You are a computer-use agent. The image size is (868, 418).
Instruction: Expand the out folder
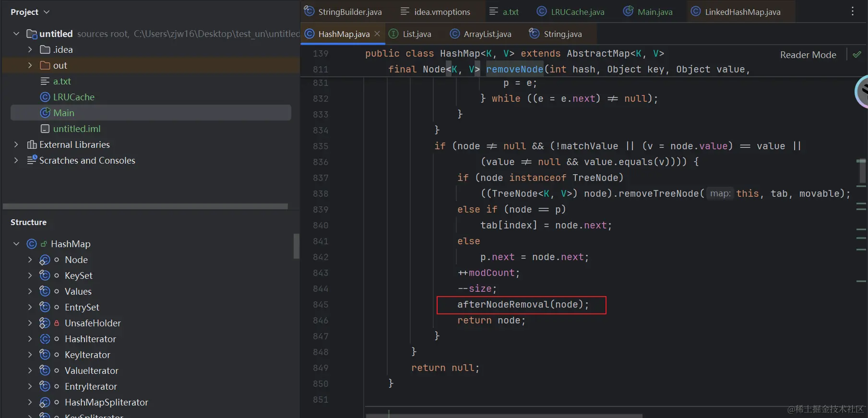coord(30,65)
